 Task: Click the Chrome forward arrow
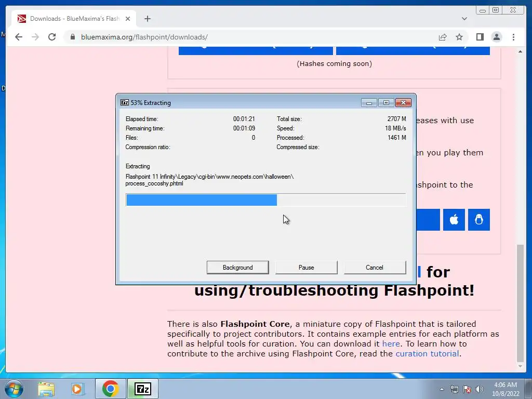tap(35, 37)
